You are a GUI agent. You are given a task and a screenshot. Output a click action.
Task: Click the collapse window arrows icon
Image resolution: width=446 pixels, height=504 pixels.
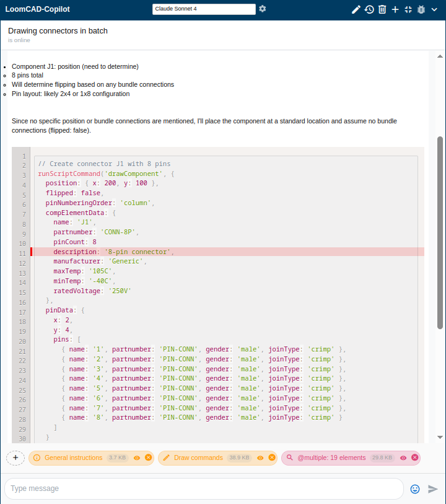tap(408, 10)
